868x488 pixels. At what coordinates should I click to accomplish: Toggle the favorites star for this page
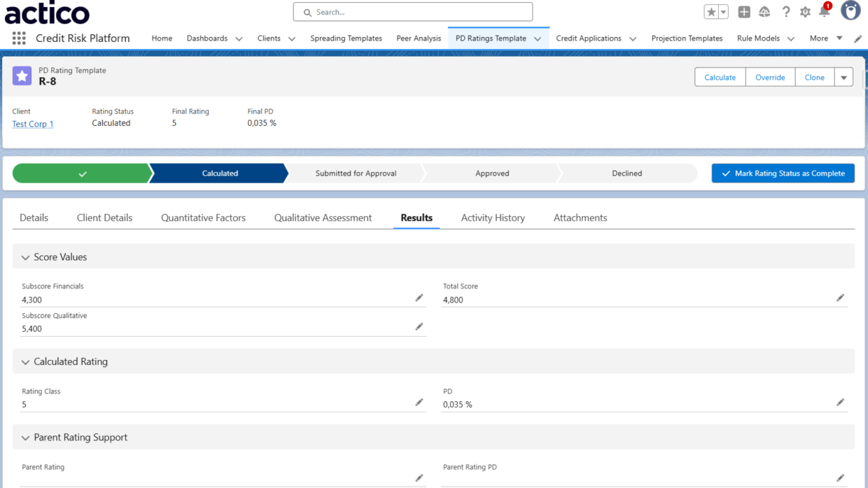point(712,11)
